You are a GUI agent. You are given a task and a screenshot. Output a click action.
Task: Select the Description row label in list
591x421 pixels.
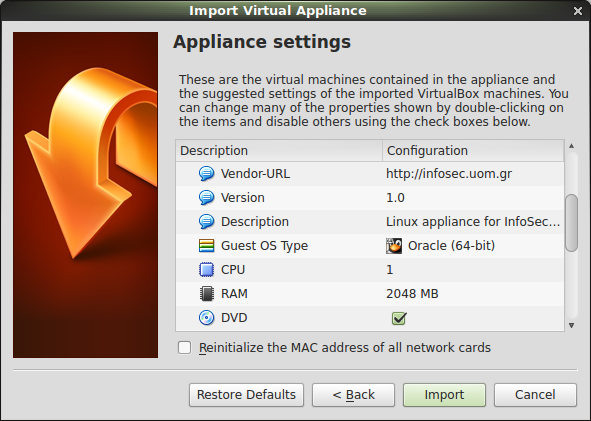[x=255, y=222]
